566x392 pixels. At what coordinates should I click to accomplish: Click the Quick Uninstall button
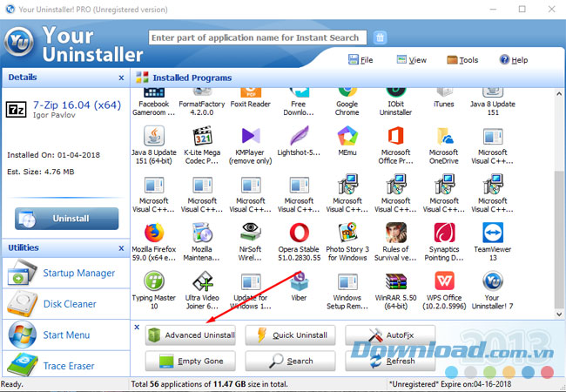click(291, 335)
